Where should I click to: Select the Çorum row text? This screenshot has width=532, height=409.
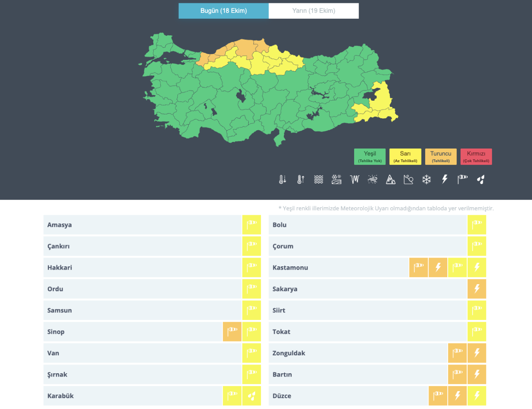[x=283, y=246]
